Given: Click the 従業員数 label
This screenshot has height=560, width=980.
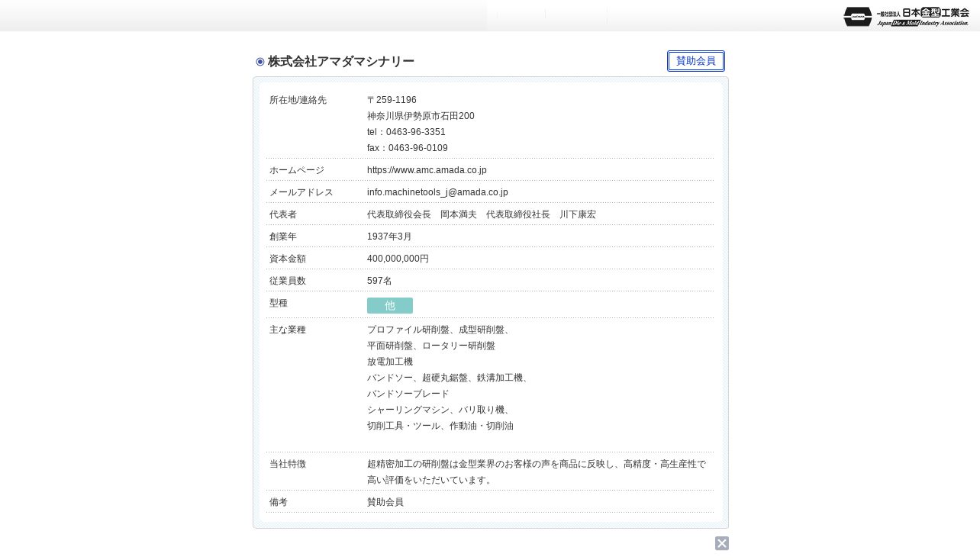Looking at the screenshot, I should [288, 281].
